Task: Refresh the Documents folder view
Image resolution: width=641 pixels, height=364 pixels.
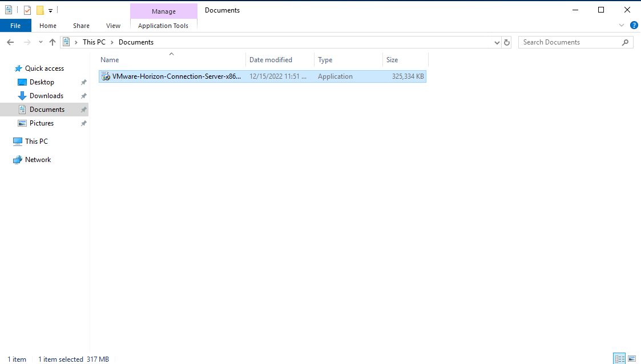Action: click(x=507, y=42)
